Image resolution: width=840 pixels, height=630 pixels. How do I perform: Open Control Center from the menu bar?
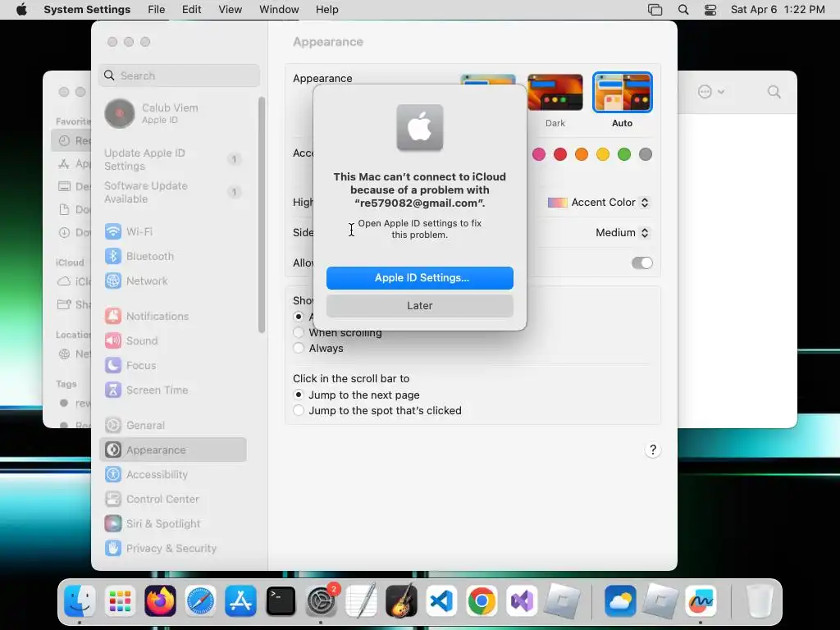tap(710, 10)
